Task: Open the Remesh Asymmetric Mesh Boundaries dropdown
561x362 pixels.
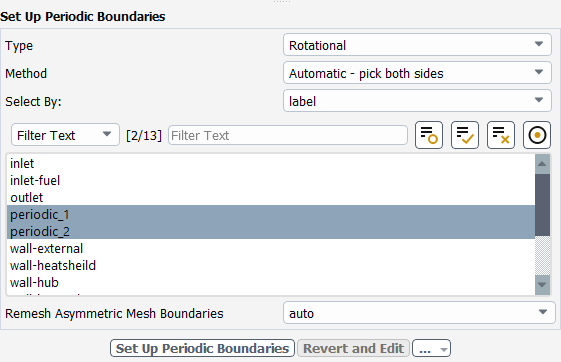Action: tap(419, 313)
